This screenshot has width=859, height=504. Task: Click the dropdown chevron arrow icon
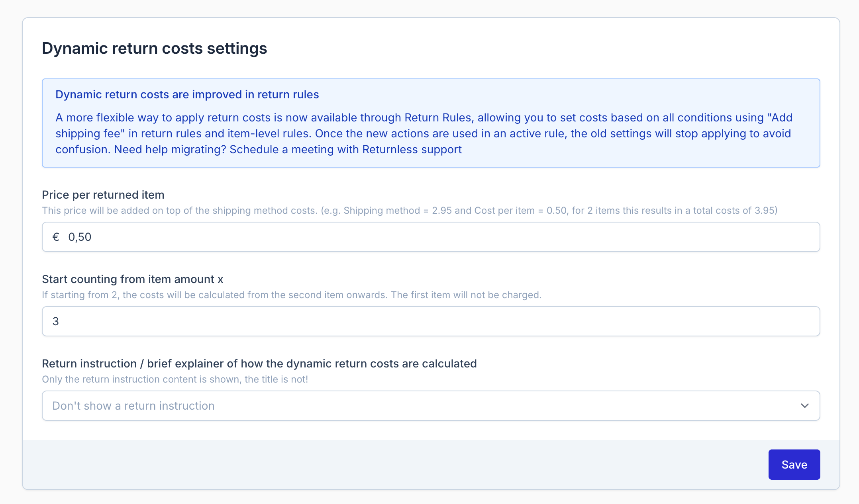coord(804,406)
